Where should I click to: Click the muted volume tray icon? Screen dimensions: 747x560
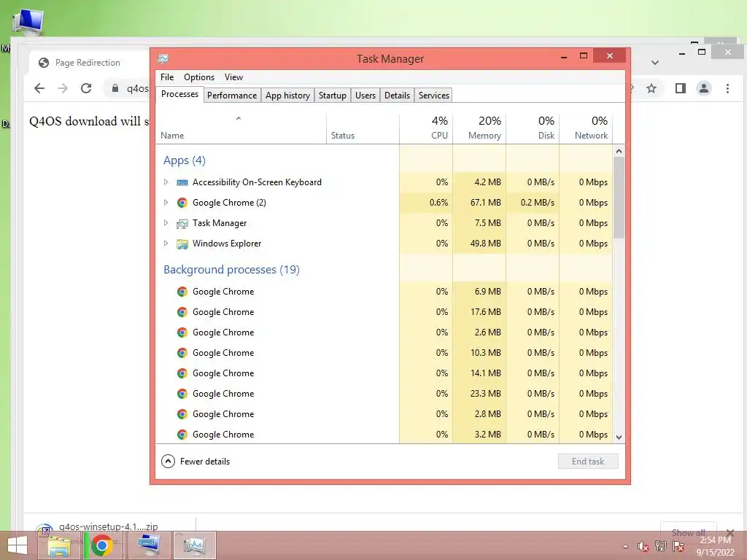pyautogui.click(x=643, y=546)
